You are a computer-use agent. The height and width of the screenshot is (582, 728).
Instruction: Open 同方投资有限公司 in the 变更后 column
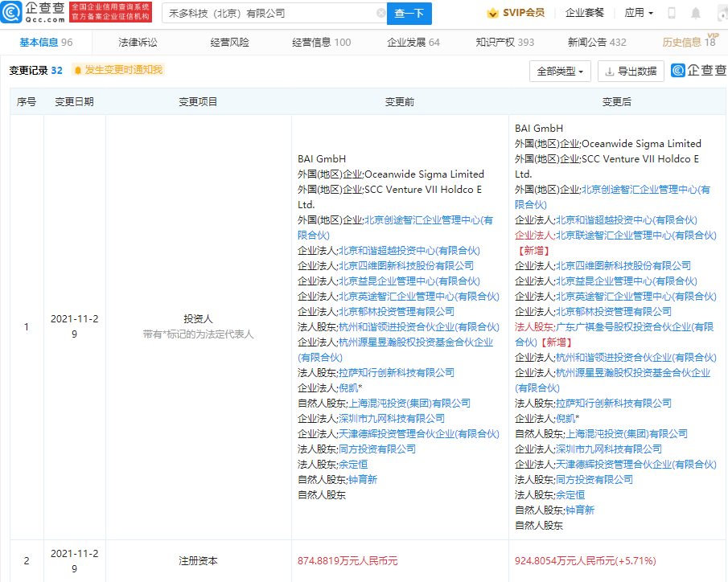pos(594,480)
